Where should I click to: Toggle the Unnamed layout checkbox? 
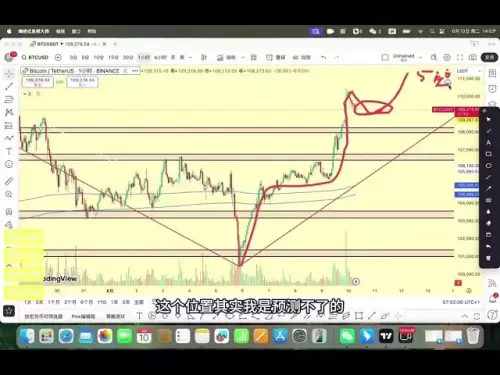point(385,57)
